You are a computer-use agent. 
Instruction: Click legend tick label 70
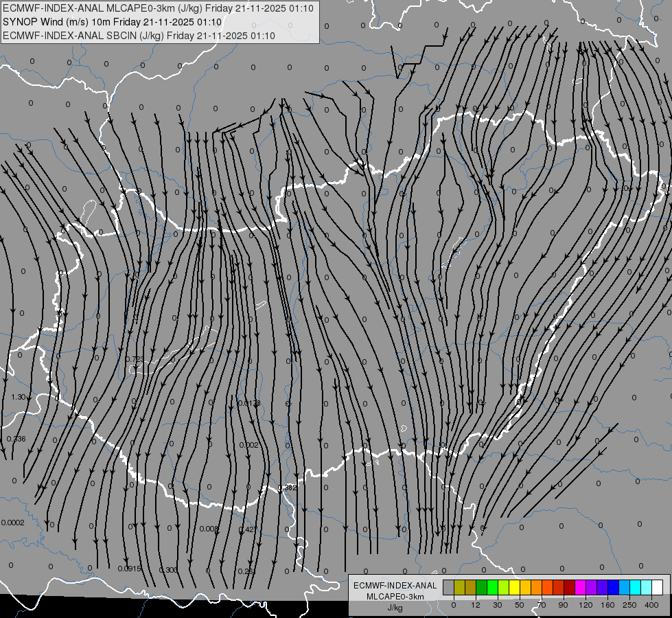point(542,605)
